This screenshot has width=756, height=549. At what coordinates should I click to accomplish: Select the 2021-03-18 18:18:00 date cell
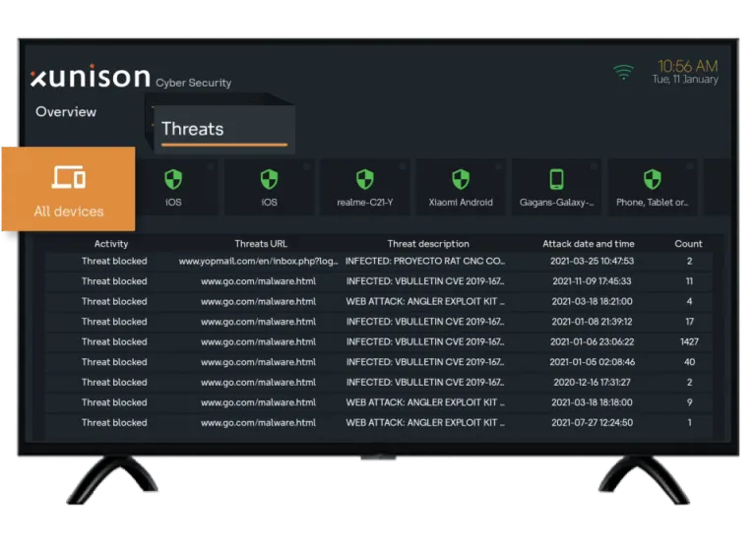click(592, 403)
